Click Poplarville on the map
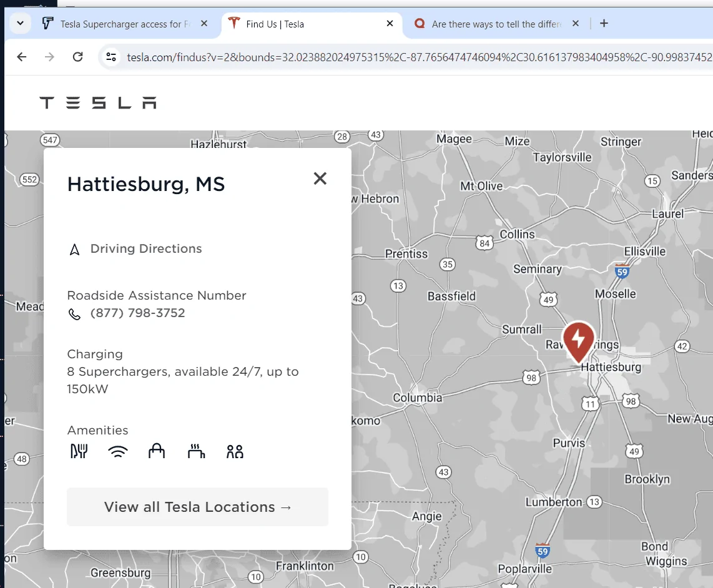Screen dimensions: 713x588 (524, 569)
